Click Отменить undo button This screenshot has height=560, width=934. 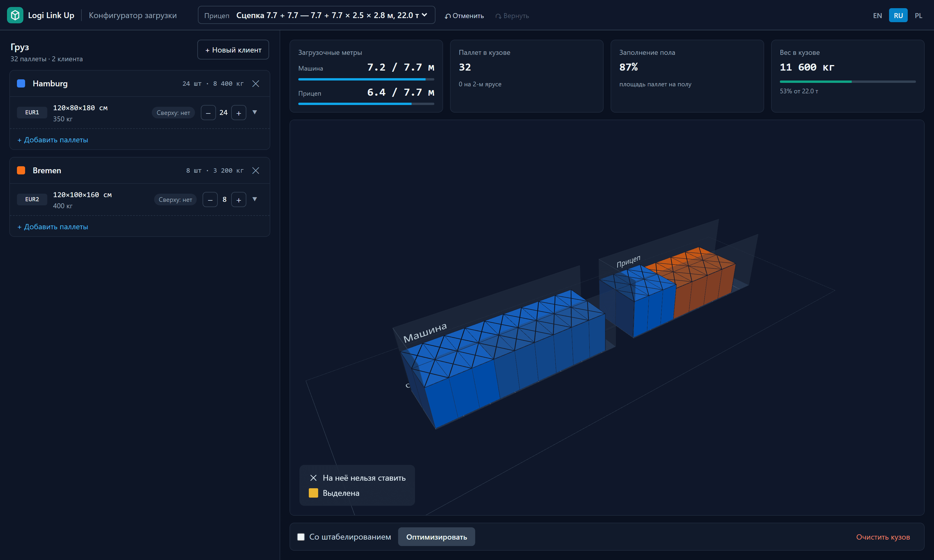coord(464,16)
